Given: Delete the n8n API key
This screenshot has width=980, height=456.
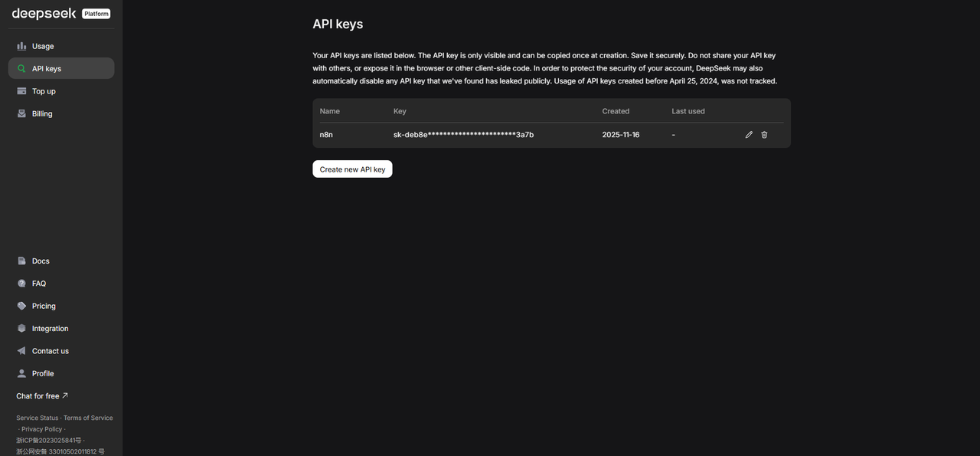Looking at the screenshot, I should coord(764,135).
